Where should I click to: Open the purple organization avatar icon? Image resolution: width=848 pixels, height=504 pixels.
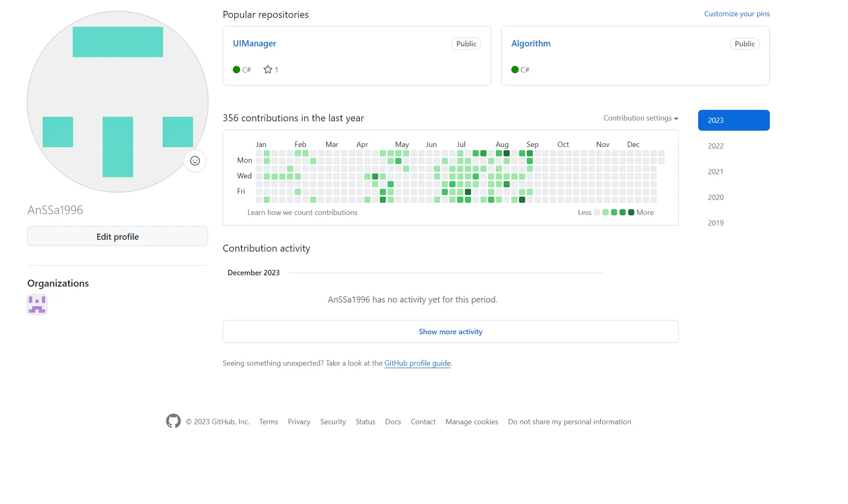(x=37, y=304)
